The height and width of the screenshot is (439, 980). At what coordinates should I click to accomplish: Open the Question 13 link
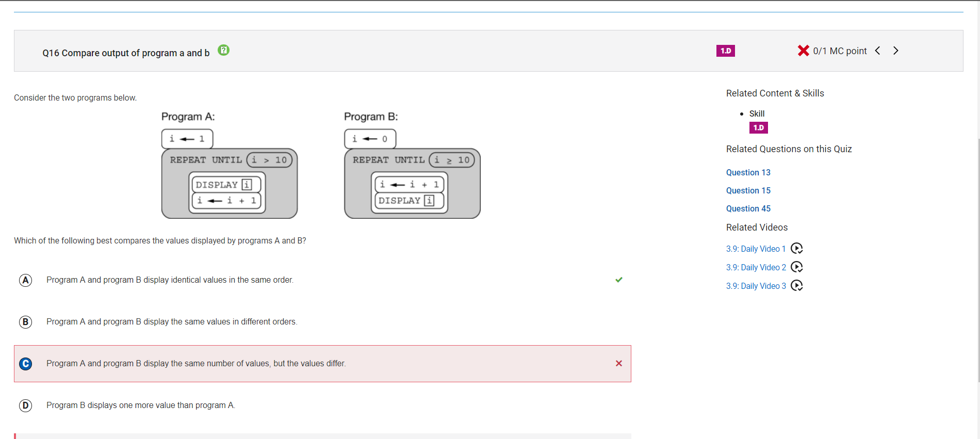point(748,172)
